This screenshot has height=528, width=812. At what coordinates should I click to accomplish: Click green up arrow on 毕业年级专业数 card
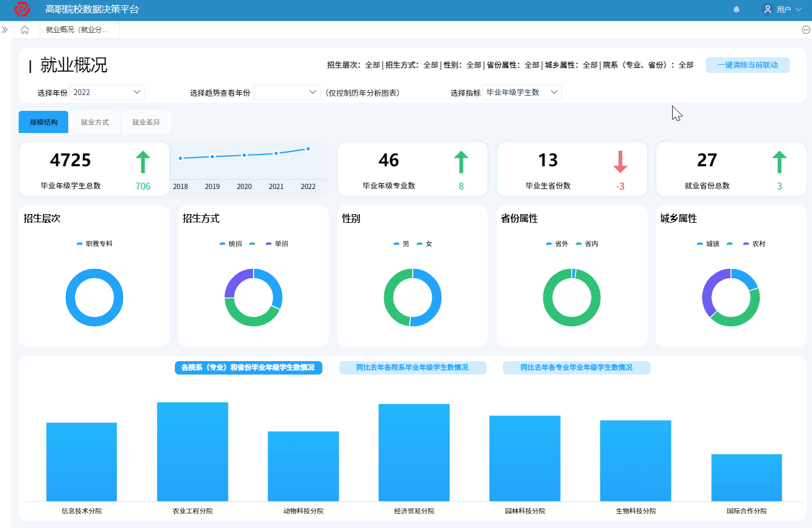point(461,162)
